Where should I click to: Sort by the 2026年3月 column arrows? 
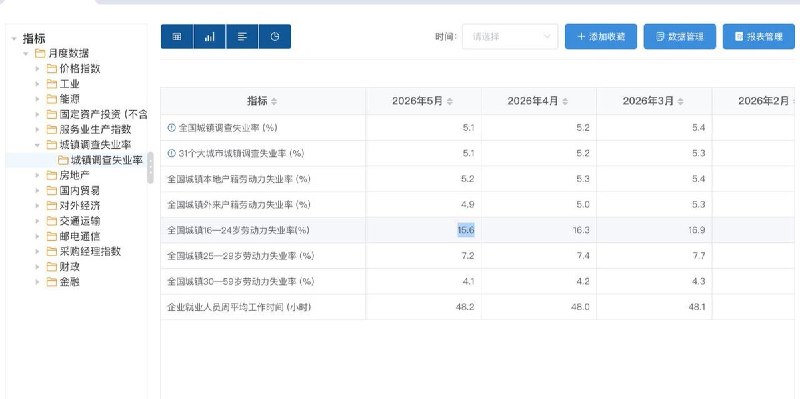pyautogui.click(x=681, y=102)
